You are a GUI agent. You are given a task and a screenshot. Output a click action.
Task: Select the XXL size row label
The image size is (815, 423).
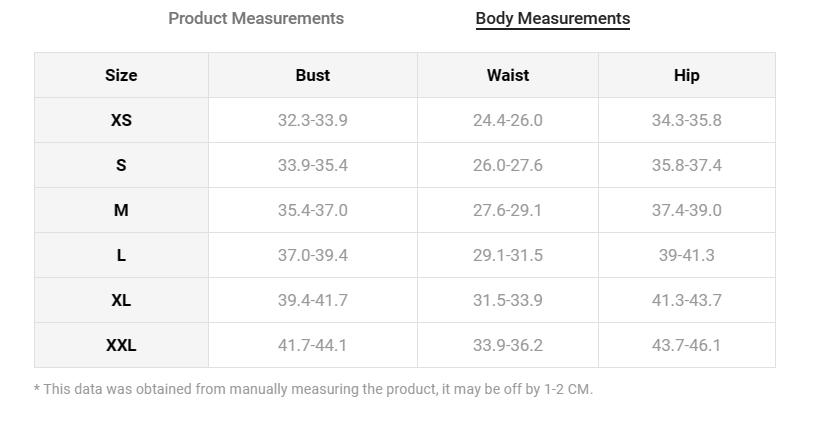(121, 345)
